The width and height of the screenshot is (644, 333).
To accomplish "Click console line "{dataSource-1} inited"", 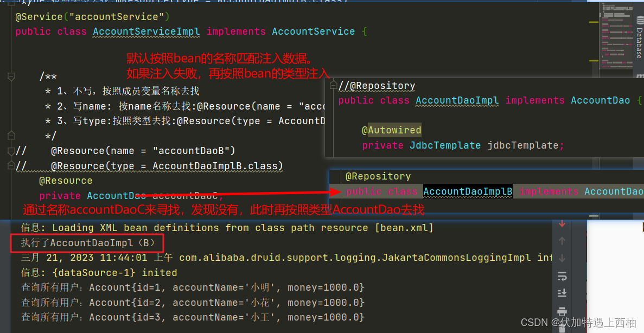I will 99,273.
